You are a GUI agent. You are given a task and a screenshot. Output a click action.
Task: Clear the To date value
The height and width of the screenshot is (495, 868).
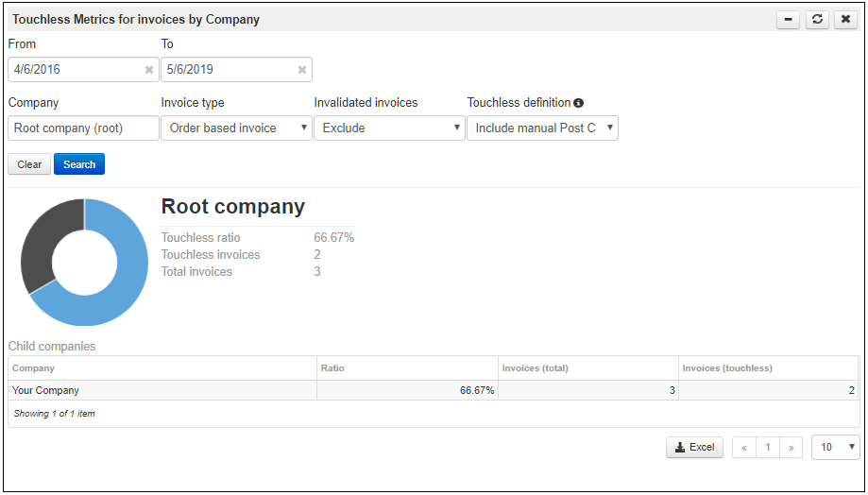click(301, 70)
